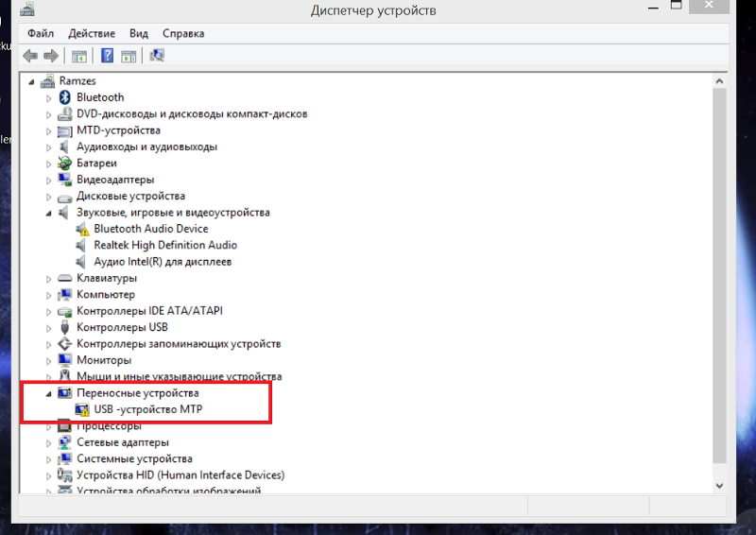Expand the Bluetooth category
Image resolution: width=756 pixels, height=535 pixels.
click(49, 98)
